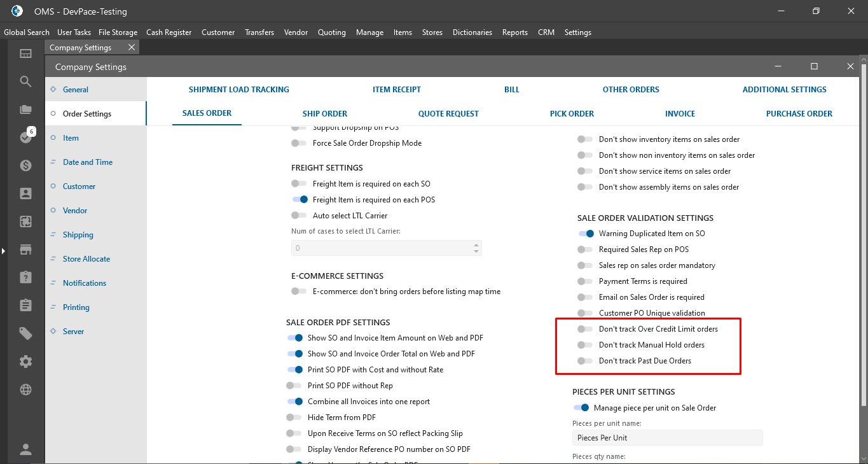Click the Pieces per unit name field
This screenshot has height=464, width=868.
point(667,438)
